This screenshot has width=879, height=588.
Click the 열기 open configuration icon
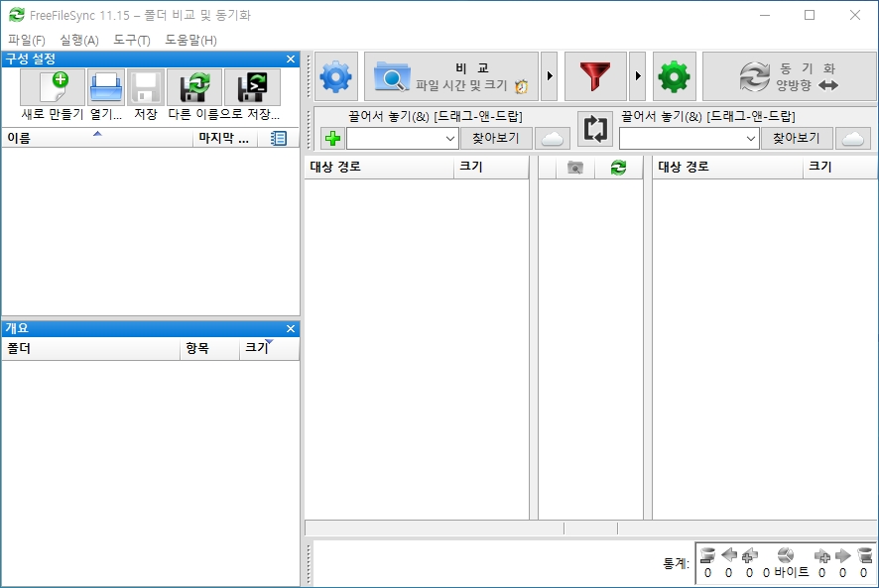click(x=106, y=87)
